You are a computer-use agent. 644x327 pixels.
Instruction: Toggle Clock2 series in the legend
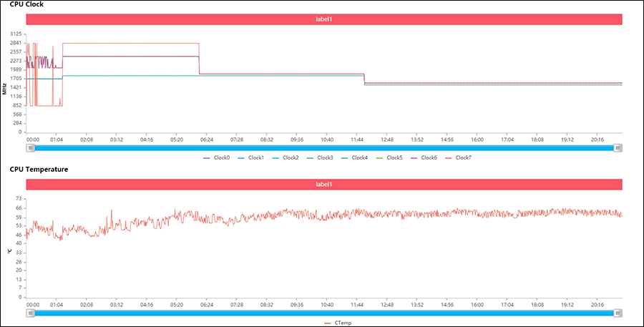click(x=286, y=157)
